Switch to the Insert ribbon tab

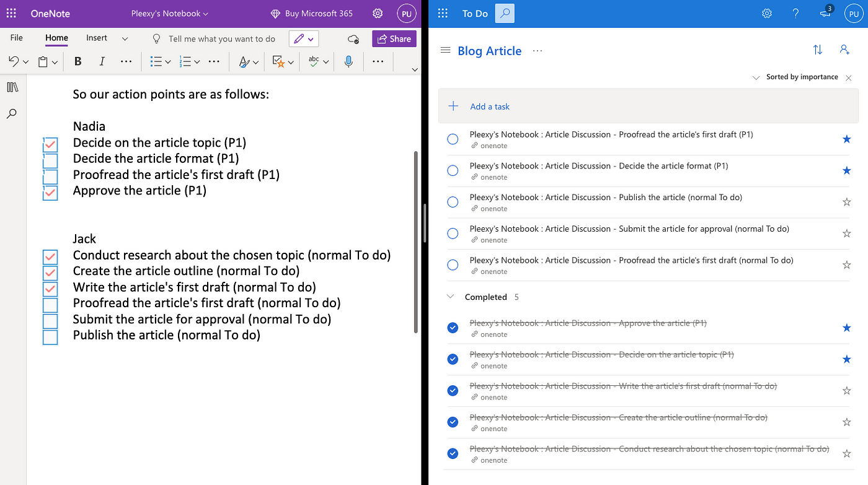click(x=96, y=37)
